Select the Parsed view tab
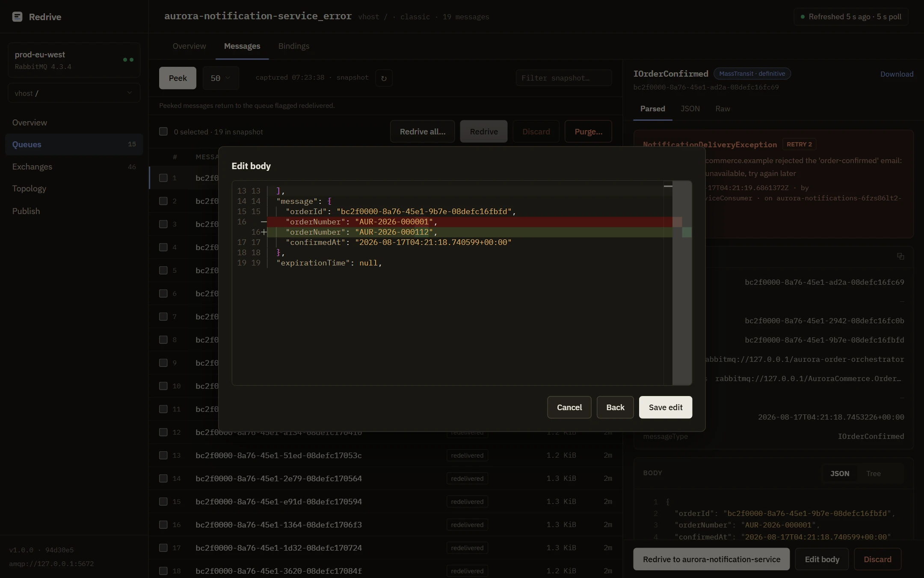924x578 pixels. [x=652, y=108]
